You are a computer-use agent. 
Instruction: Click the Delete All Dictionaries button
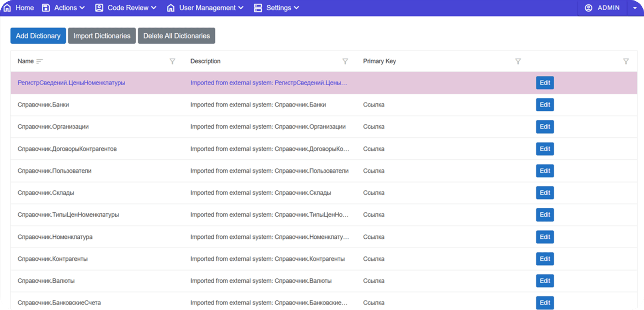click(x=177, y=36)
